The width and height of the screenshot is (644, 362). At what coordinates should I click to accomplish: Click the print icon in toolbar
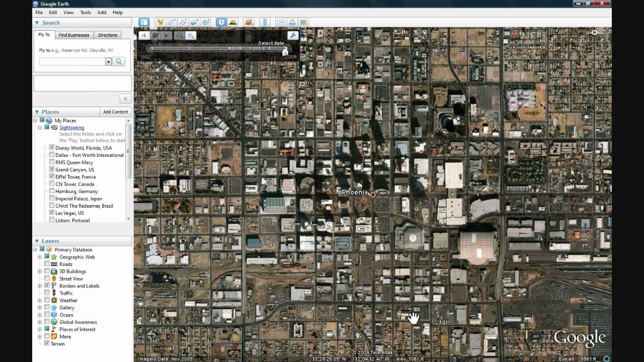pyautogui.click(x=292, y=22)
